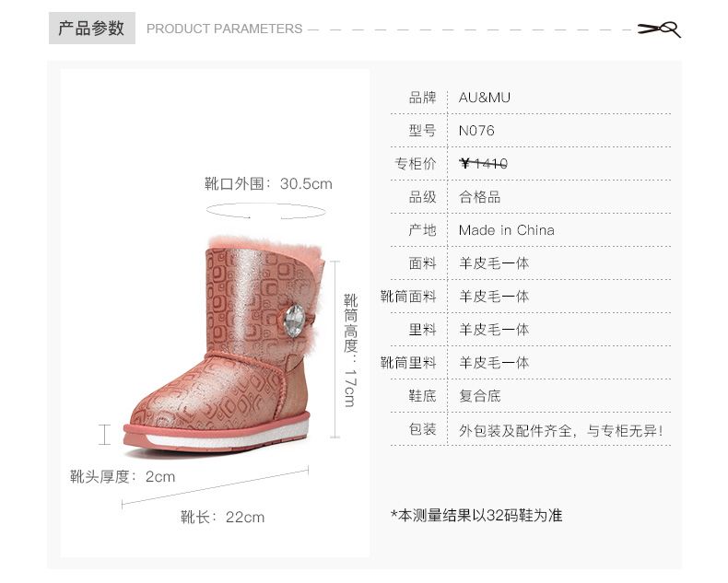
Task: Click the circular arrow circumference icon
Action: coord(266,211)
